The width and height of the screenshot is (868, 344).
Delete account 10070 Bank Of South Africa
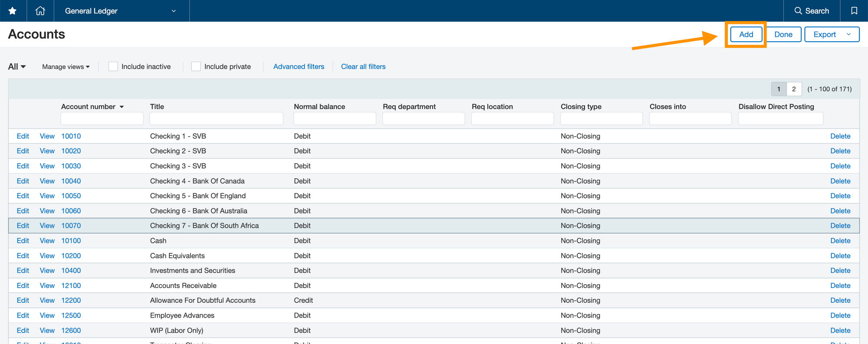840,226
